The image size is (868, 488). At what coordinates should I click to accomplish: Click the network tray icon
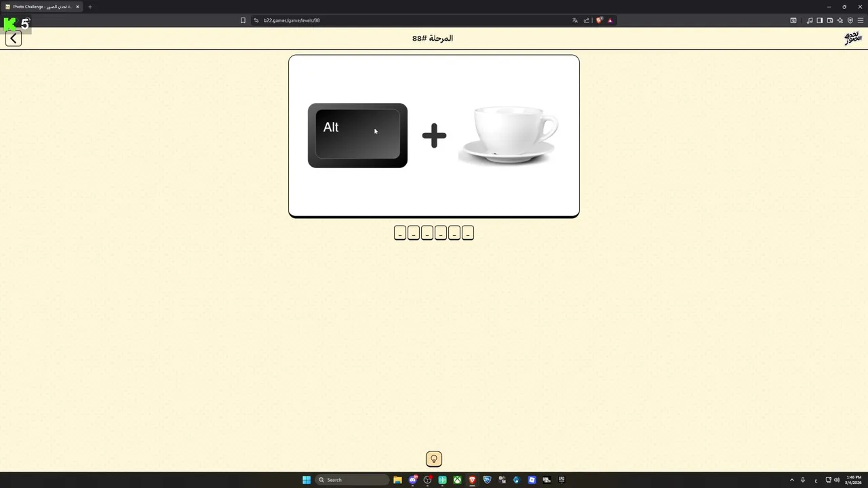click(x=828, y=480)
